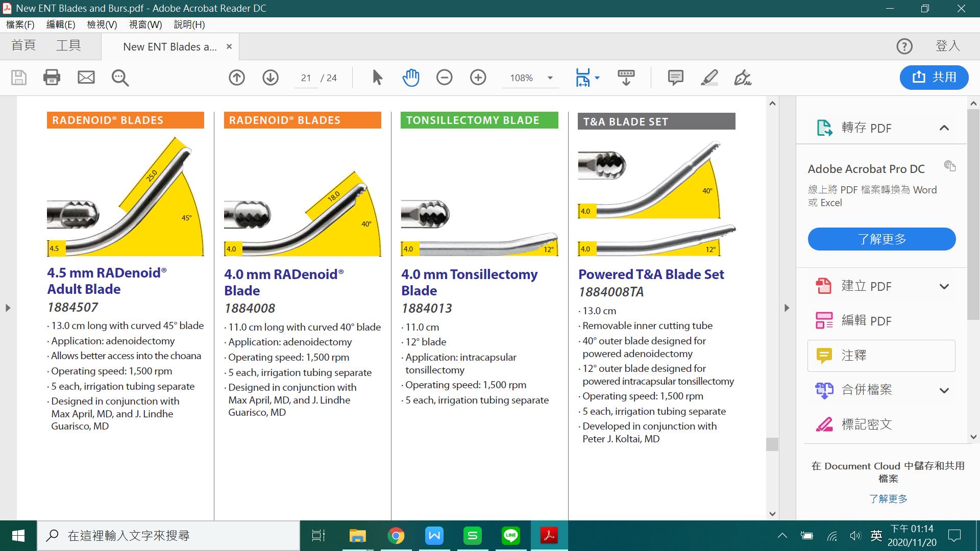Open the Find text magnifier icon
The height and width of the screenshot is (551, 980).
pyautogui.click(x=120, y=78)
